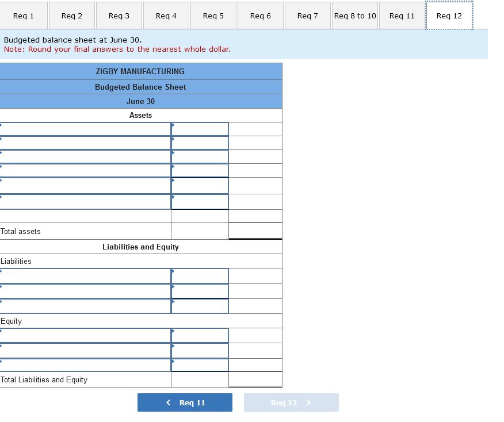Screen dimensions: 504x422
Task: Open second equity account name dropdown
Action: [x=86, y=351]
